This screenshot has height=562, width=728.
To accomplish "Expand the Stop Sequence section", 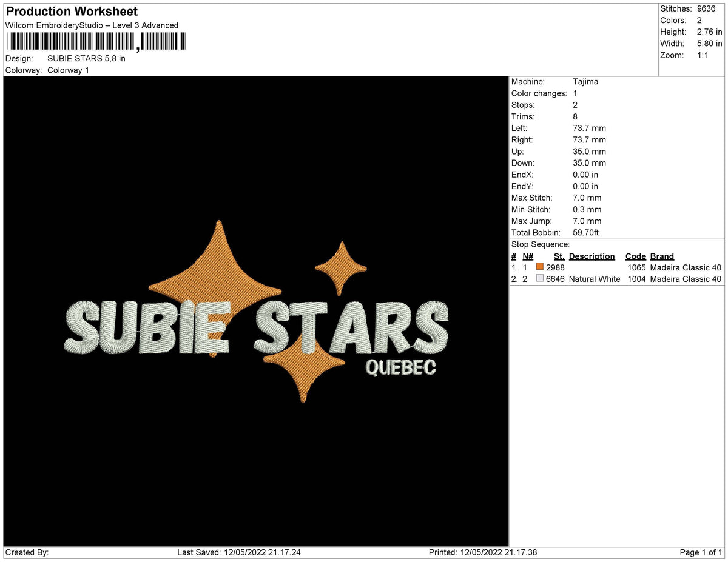I will pyautogui.click(x=541, y=244).
